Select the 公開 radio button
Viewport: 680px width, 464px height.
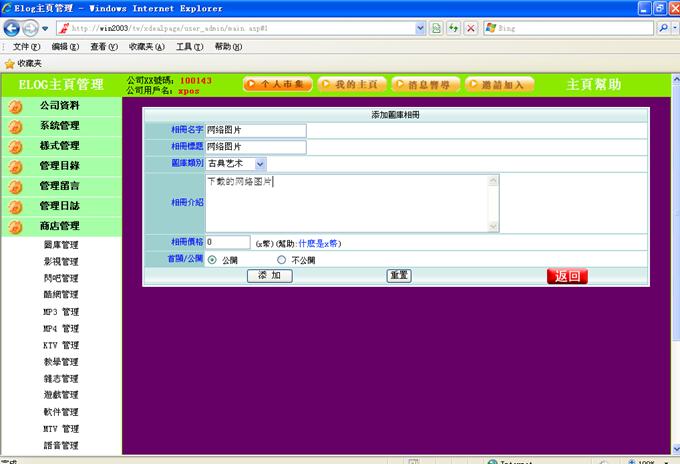click(212, 260)
